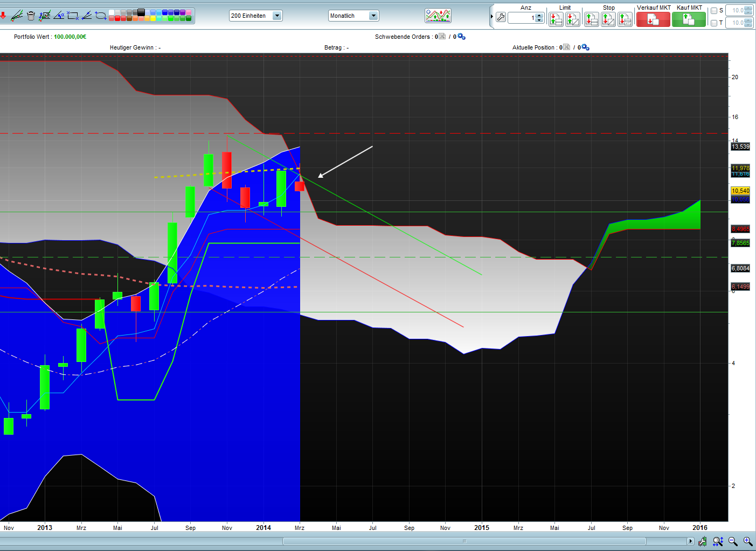Screen dimensions: 756x551
Task: Select the ellipse drawing tool
Action: [101, 16]
